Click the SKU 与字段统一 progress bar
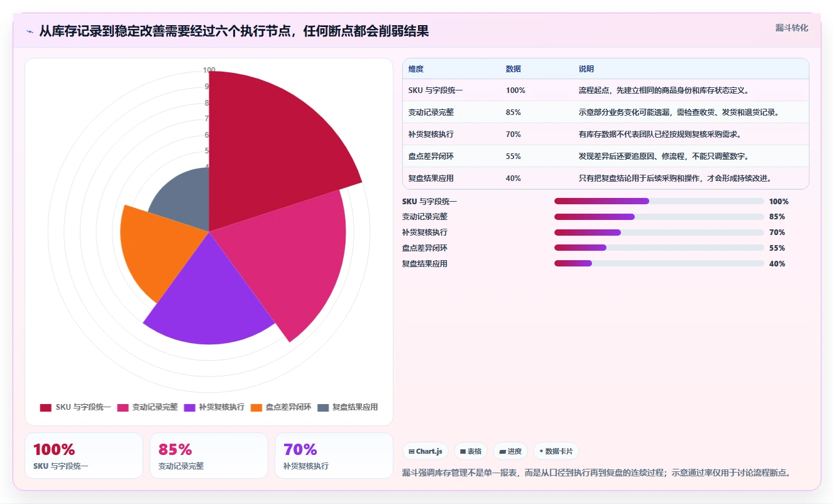The height and width of the screenshot is (504, 834). pos(659,201)
